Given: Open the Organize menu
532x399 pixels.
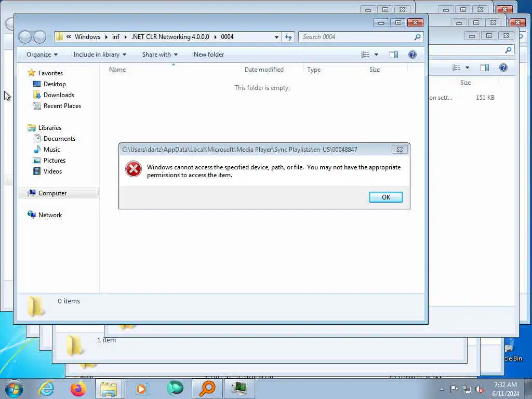Looking at the screenshot, I should [x=42, y=55].
